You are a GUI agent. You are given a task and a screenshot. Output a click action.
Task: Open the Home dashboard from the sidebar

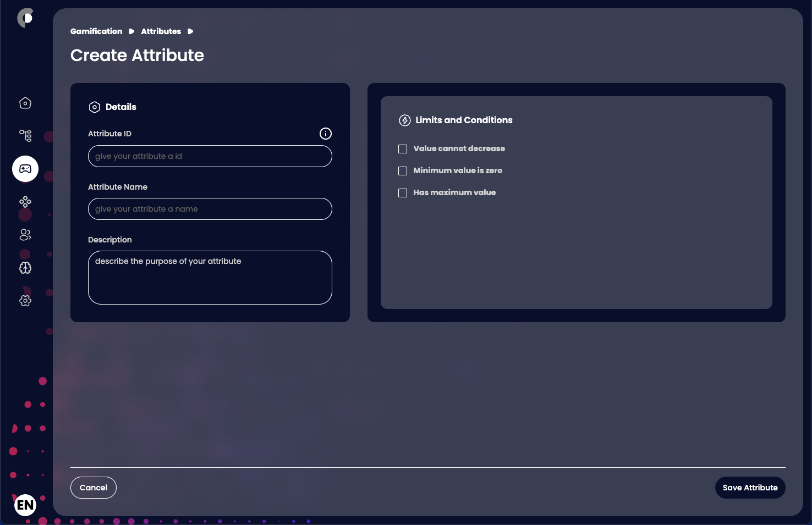25,103
